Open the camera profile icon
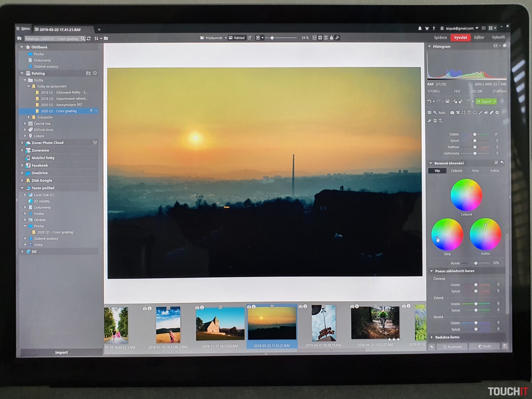532x399 pixels. [x=452, y=113]
